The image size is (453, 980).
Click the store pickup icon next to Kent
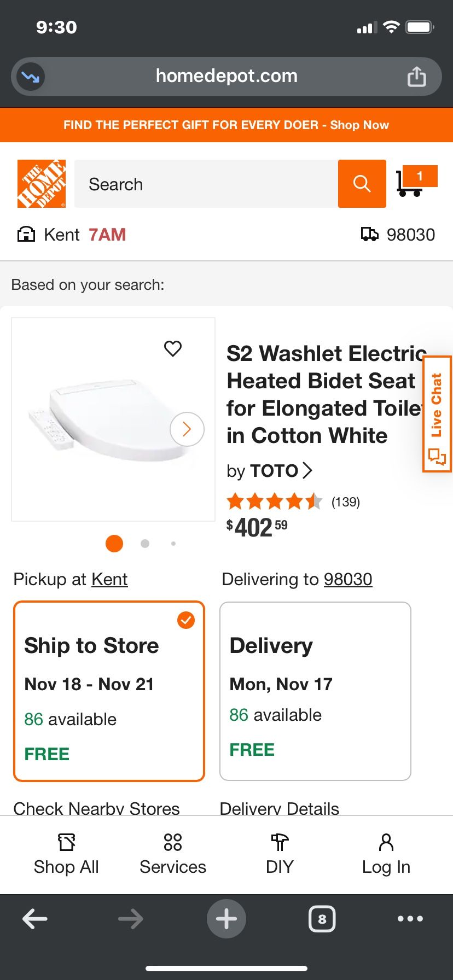pyautogui.click(x=26, y=234)
